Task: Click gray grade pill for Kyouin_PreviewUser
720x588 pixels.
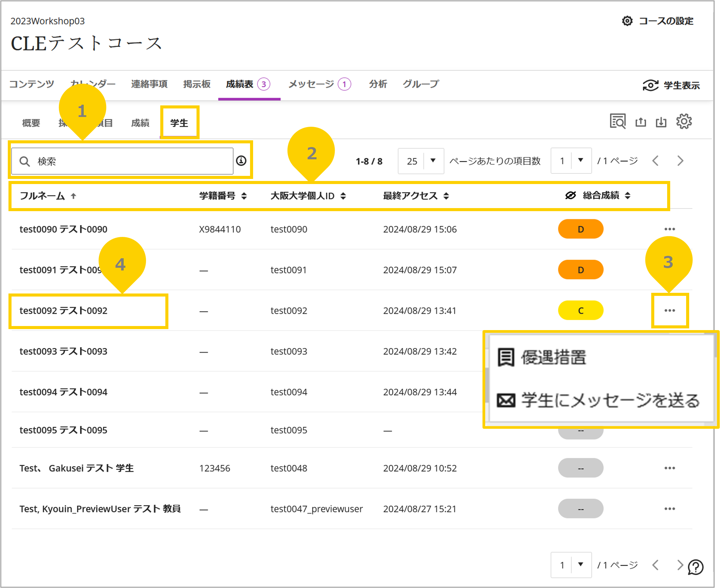Action: click(580, 509)
